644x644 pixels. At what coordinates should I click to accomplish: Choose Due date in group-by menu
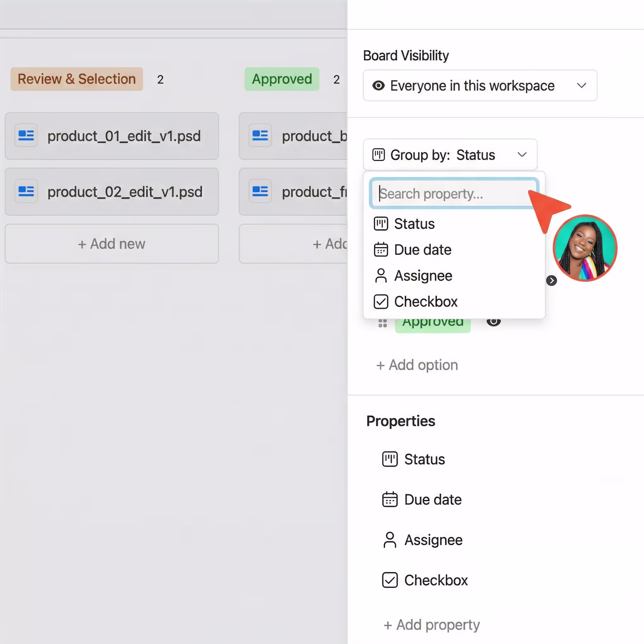(423, 250)
